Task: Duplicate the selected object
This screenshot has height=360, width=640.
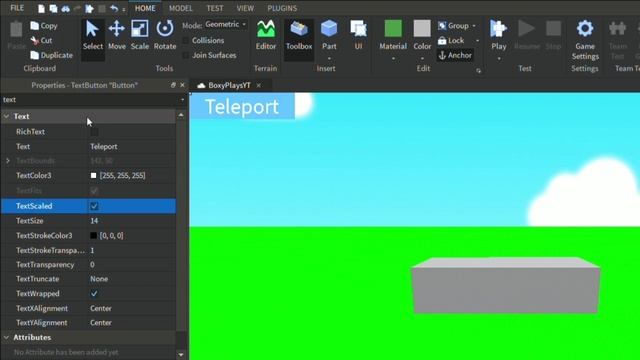Action: [51, 55]
